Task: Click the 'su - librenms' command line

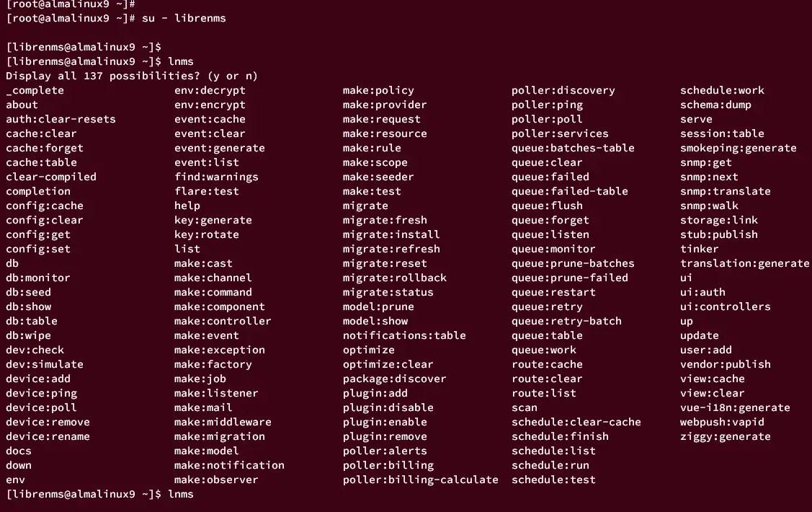Action: [x=116, y=18]
